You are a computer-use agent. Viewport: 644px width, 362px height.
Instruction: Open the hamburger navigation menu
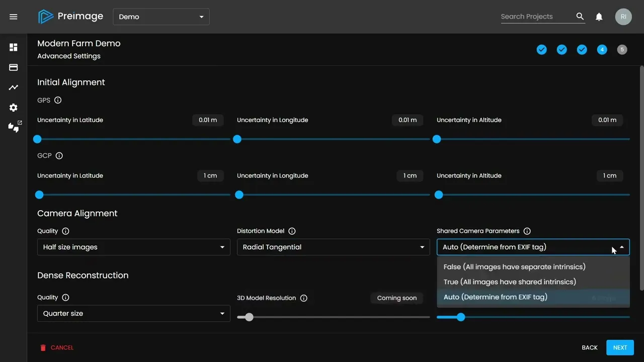pos(14,17)
